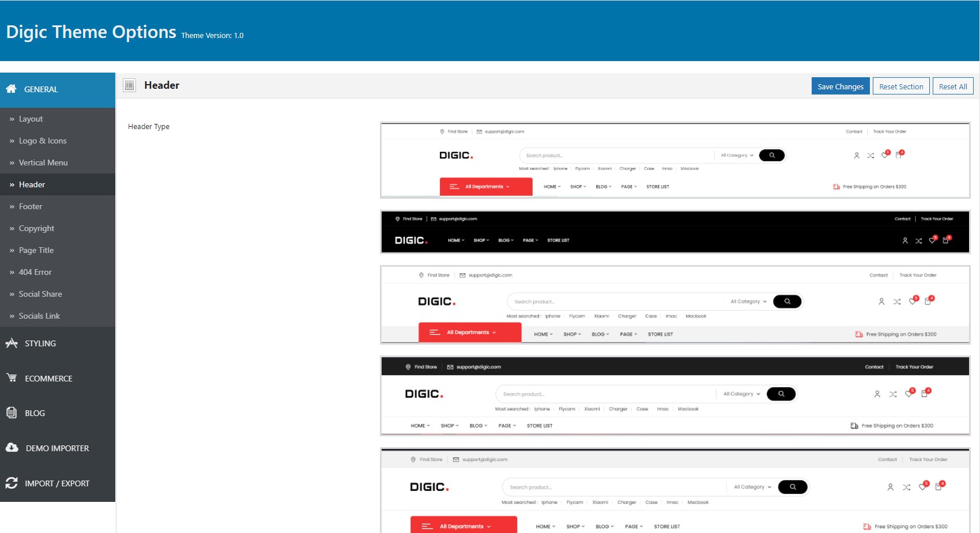This screenshot has height=533, width=980.
Task: Click the Header section panel icon
Action: pyautogui.click(x=130, y=85)
